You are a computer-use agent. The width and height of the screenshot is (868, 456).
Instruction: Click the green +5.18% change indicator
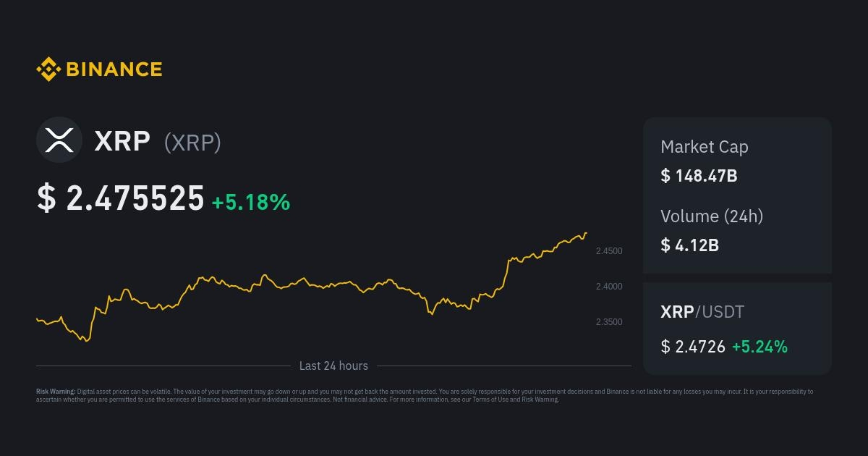[250, 203]
